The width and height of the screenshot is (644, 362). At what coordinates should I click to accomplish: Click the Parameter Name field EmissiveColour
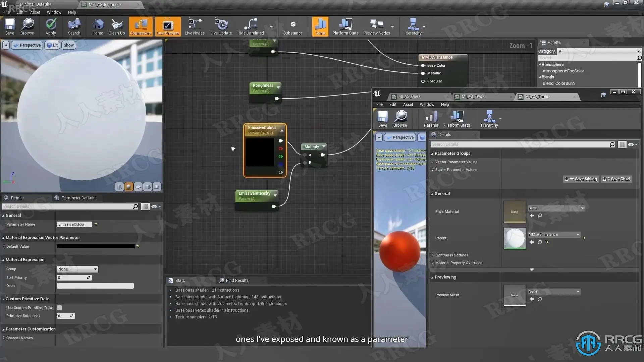coord(74,225)
